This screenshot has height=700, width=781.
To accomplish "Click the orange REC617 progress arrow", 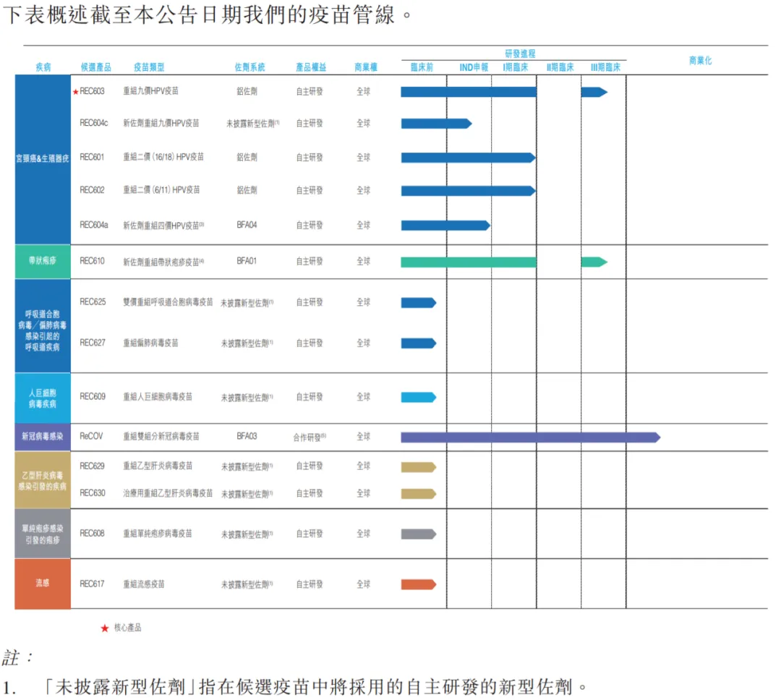I will [419, 584].
